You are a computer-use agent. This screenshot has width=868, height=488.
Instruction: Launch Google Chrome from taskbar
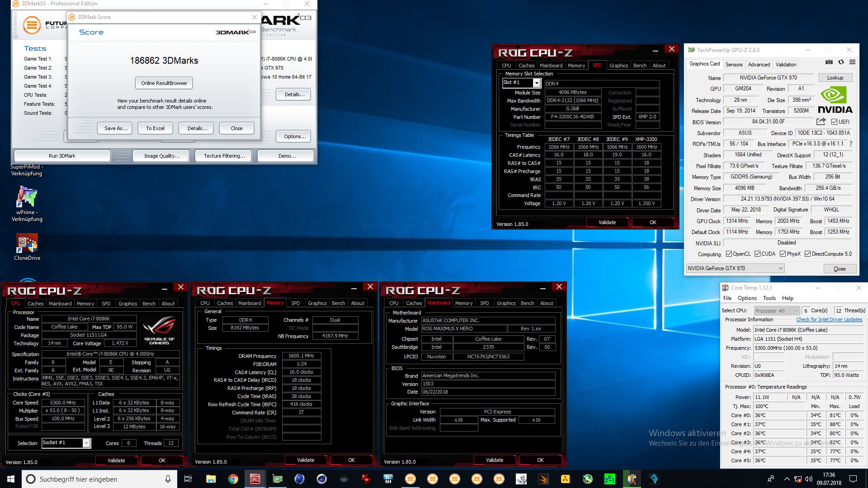point(233,479)
